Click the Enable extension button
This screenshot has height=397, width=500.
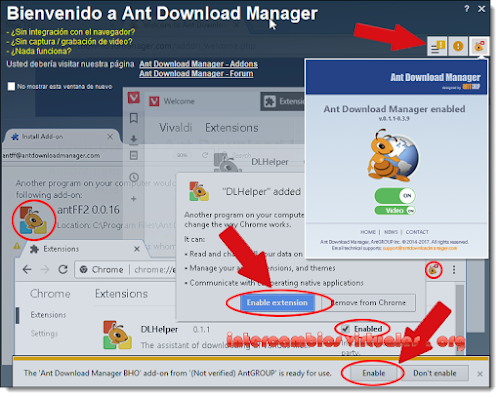click(277, 303)
